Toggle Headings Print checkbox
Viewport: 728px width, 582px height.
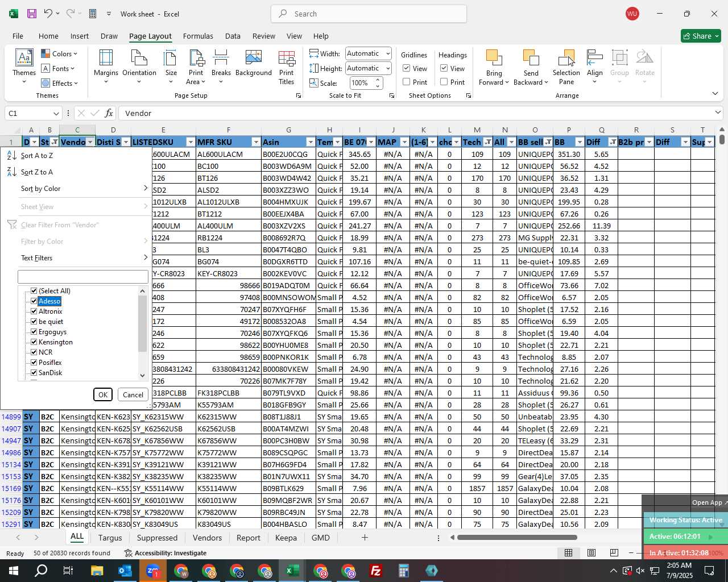tap(444, 82)
